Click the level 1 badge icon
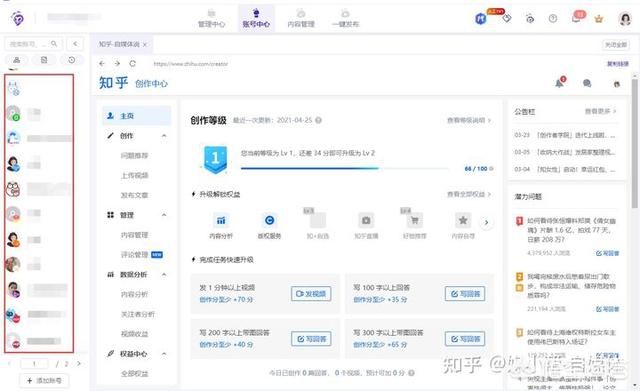This screenshot has height=391, width=640. (215, 159)
